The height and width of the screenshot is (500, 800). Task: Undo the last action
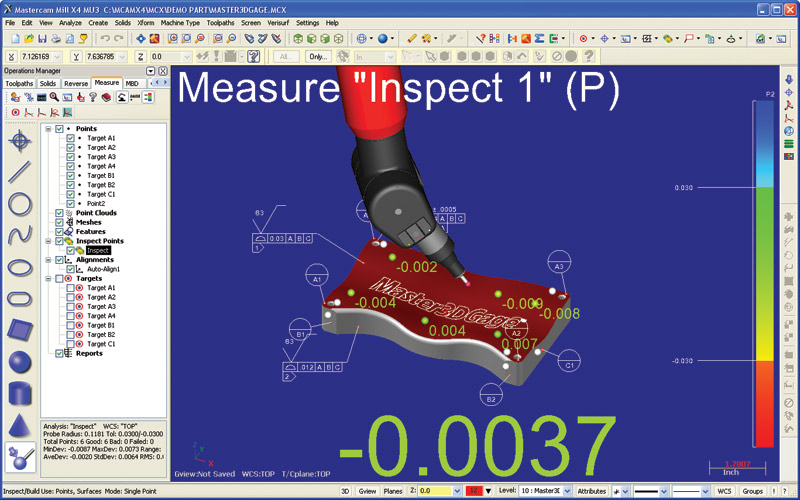click(106, 39)
